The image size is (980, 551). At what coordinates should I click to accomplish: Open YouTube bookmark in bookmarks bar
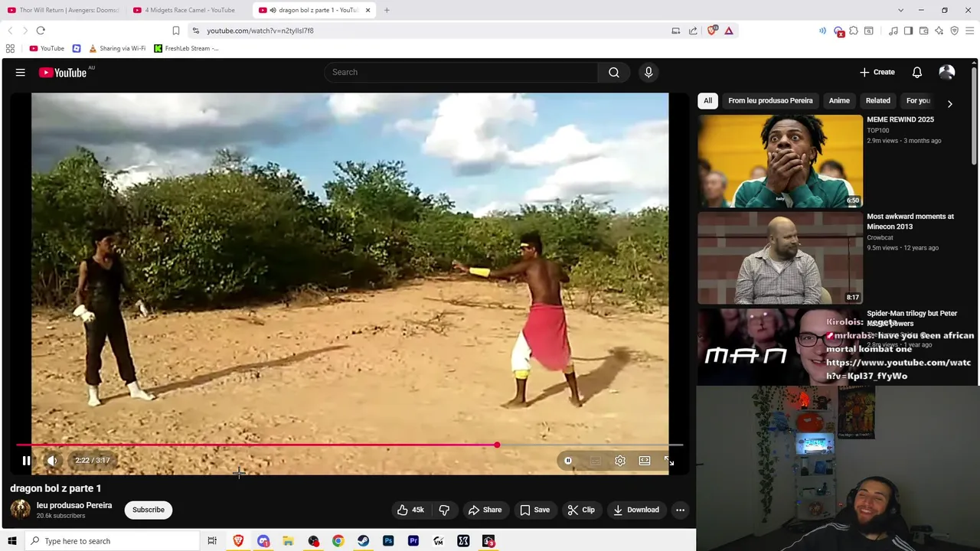[47, 48]
